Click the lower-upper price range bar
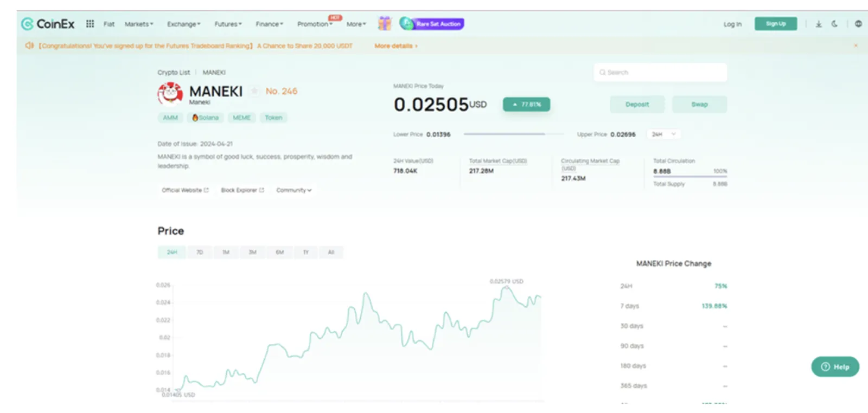The width and height of the screenshot is (868, 413). pyautogui.click(x=513, y=134)
